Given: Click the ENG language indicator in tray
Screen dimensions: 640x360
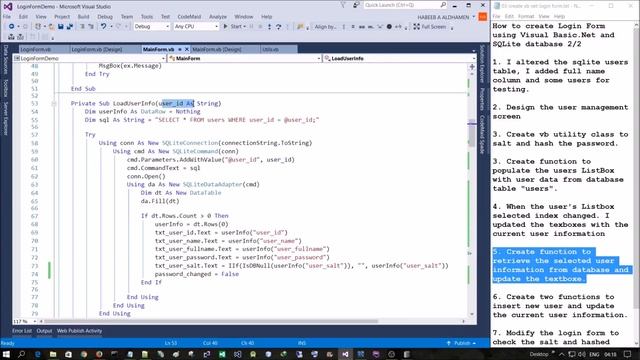Looking at the screenshot, I should pos(594,354).
